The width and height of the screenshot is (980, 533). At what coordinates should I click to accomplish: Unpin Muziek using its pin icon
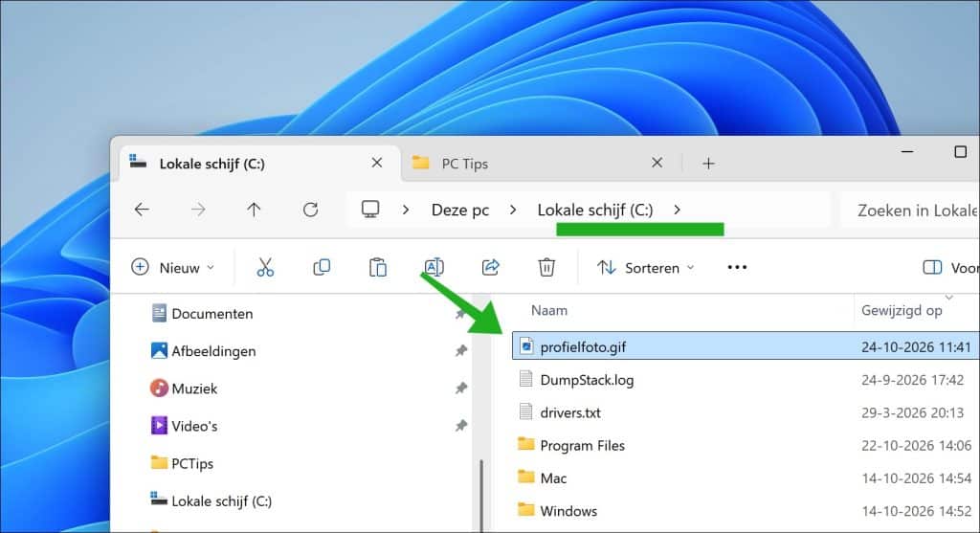(461, 389)
